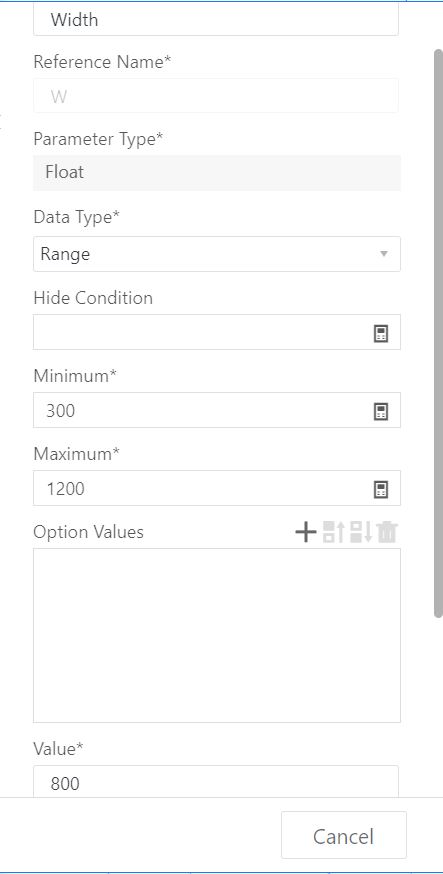Select the Range data type combo box

(x=217, y=254)
